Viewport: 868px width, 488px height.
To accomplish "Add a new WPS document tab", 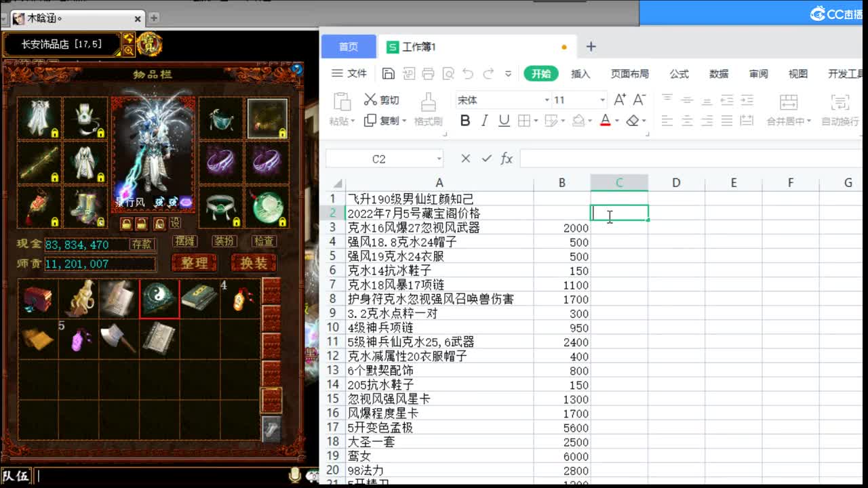I will pyautogui.click(x=591, y=46).
